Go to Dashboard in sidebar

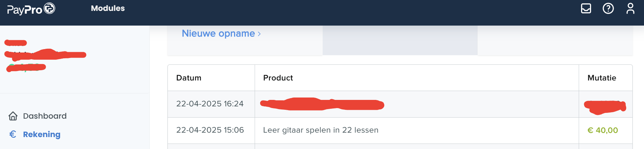pos(45,116)
